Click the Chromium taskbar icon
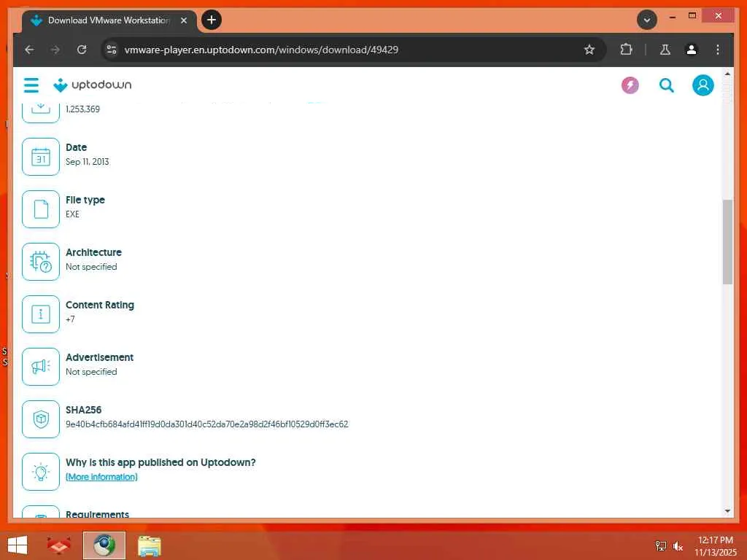Image resolution: width=747 pixels, height=560 pixels. (104, 545)
